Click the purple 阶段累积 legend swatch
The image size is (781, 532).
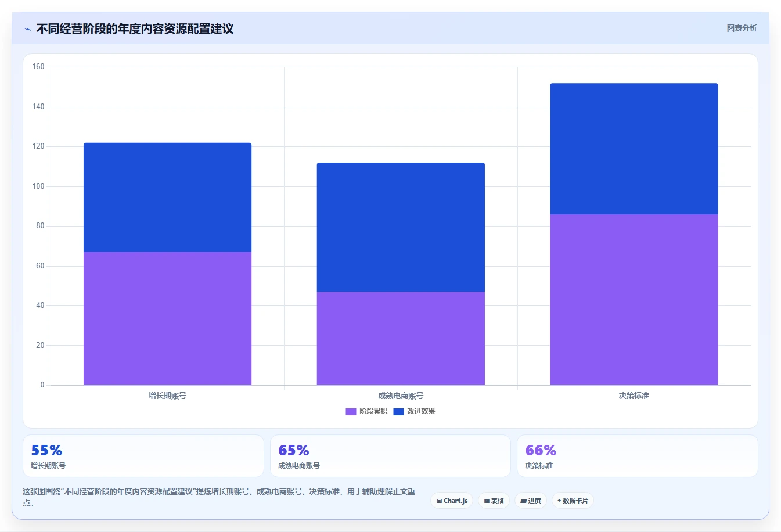(351, 411)
